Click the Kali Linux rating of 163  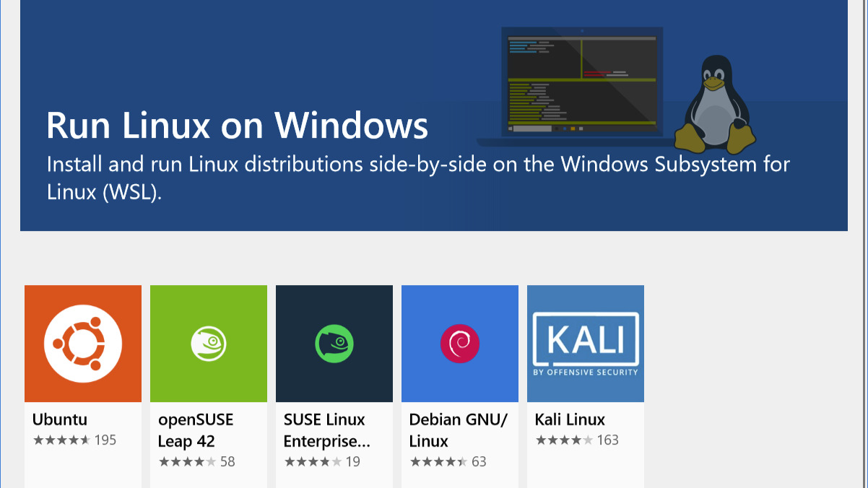pyautogui.click(x=577, y=440)
